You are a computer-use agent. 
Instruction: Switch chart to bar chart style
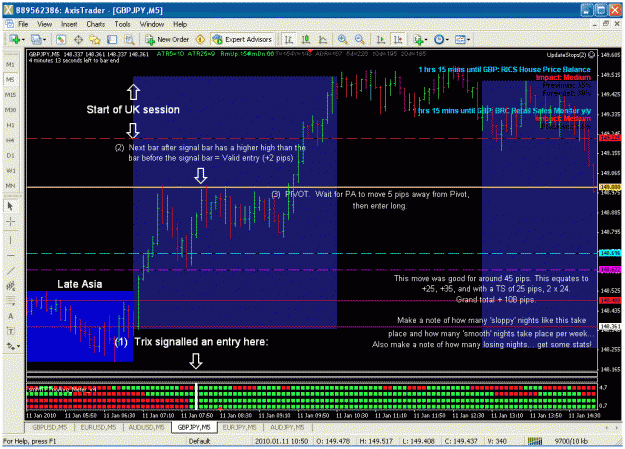[289, 39]
